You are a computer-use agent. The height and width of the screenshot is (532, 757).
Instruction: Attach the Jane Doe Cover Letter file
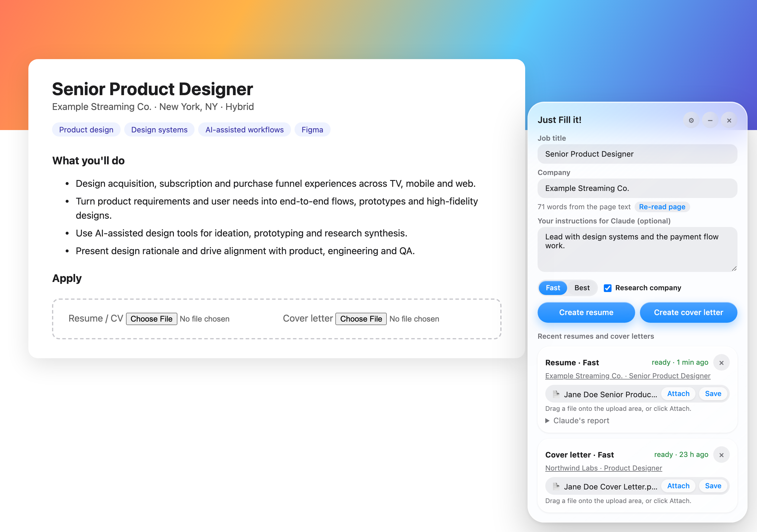point(678,486)
